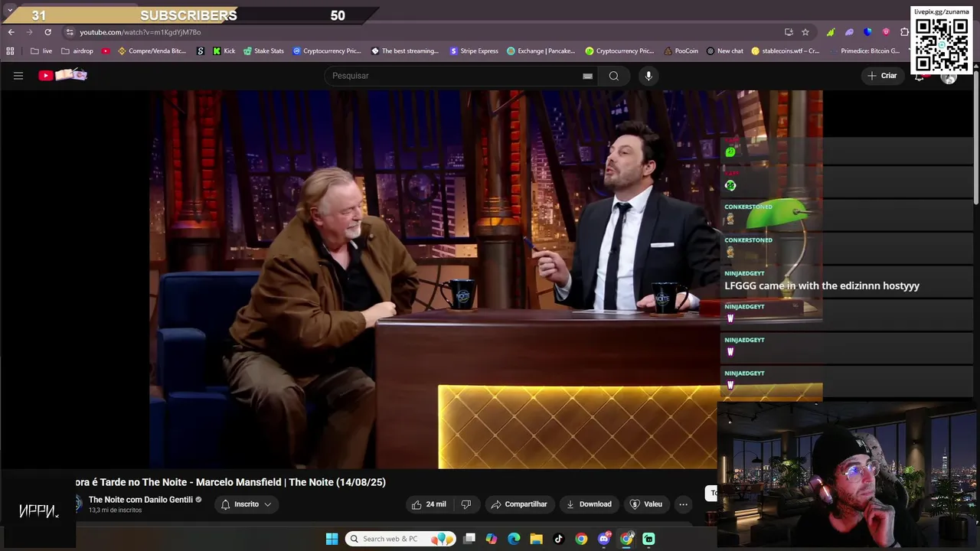
Task: Dislike the video with thumbs down
Action: (466, 504)
